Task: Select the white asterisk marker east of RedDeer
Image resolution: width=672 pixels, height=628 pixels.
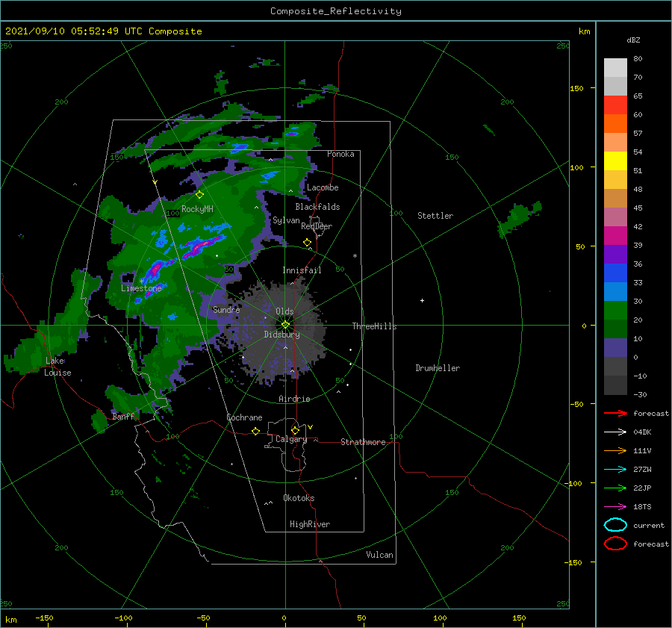Action: pos(355,256)
